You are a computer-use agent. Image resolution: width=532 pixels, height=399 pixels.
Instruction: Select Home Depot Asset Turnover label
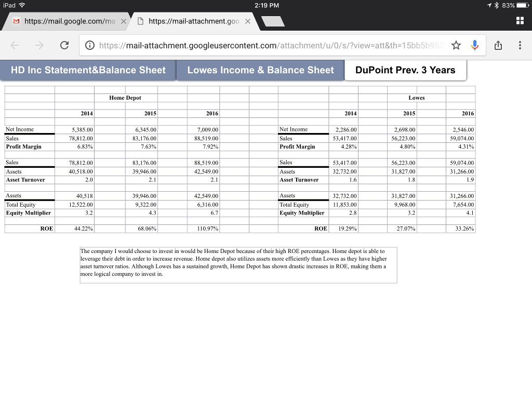pos(30,180)
